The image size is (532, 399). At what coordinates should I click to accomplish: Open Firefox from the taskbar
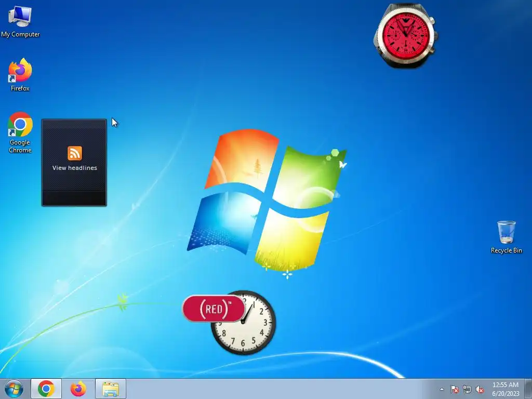click(78, 389)
